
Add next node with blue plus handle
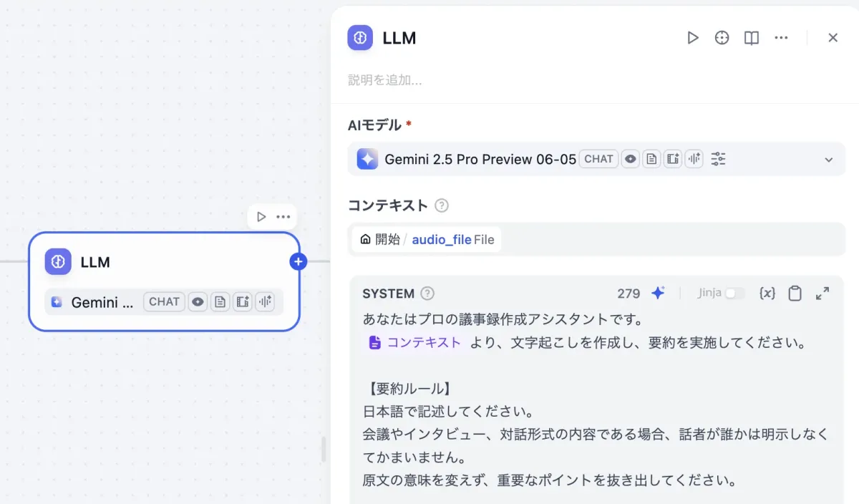pos(299,262)
